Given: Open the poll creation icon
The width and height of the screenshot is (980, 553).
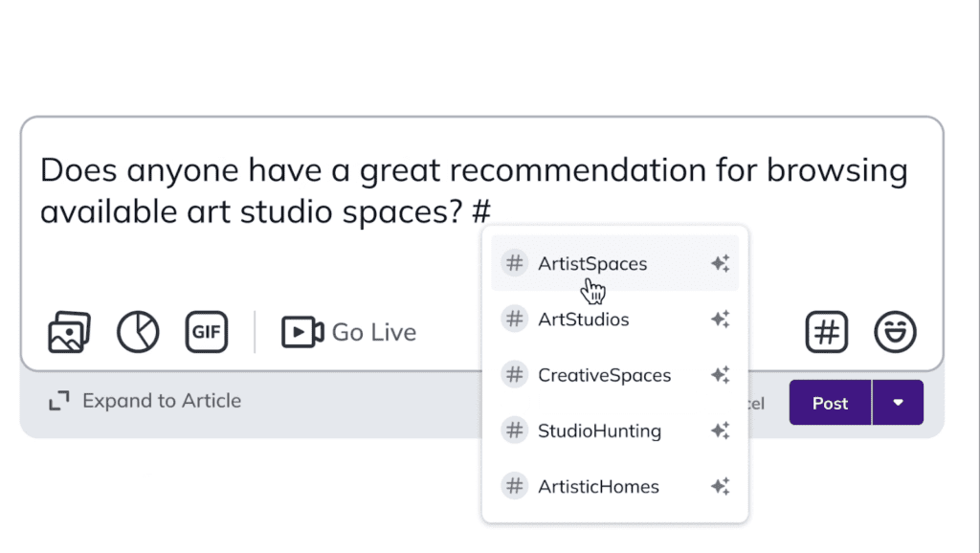Looking at the screenshot, I should click(138, 332).
